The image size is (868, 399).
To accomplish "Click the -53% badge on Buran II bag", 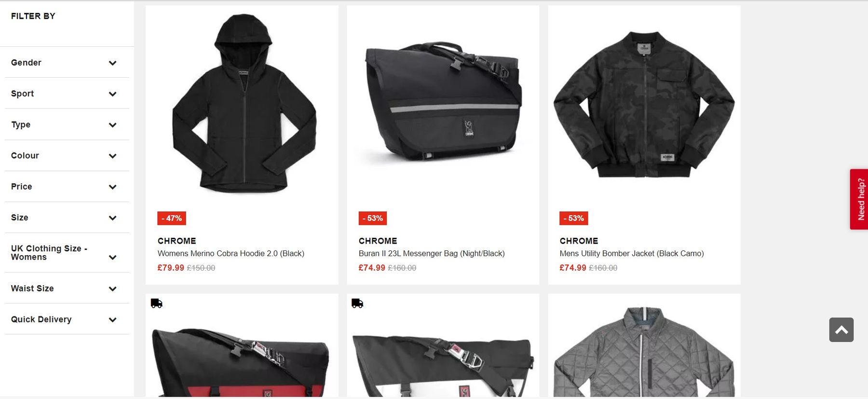I will click(x=373, y=218).
